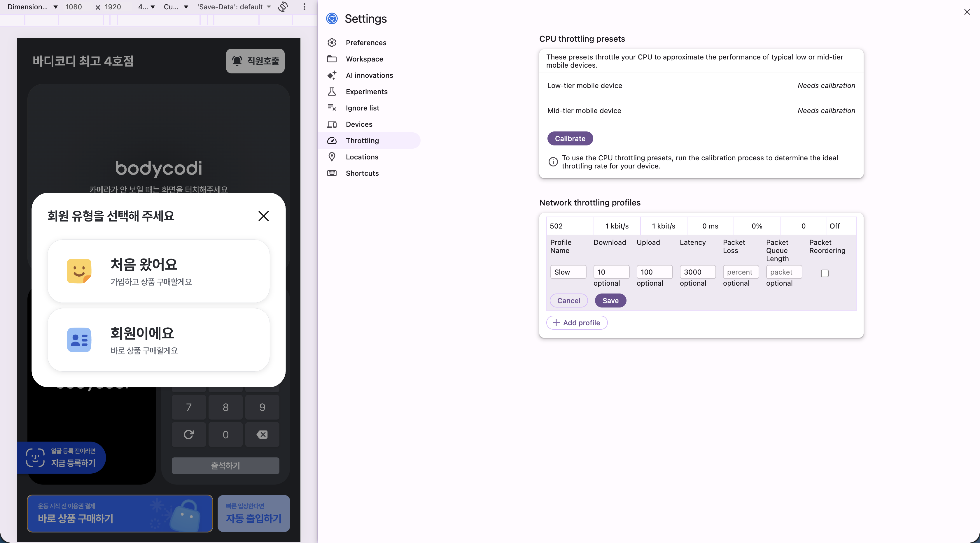Toggle the Packet Reordering checkbox
980x543 pixels.
[x=825, y=273]
